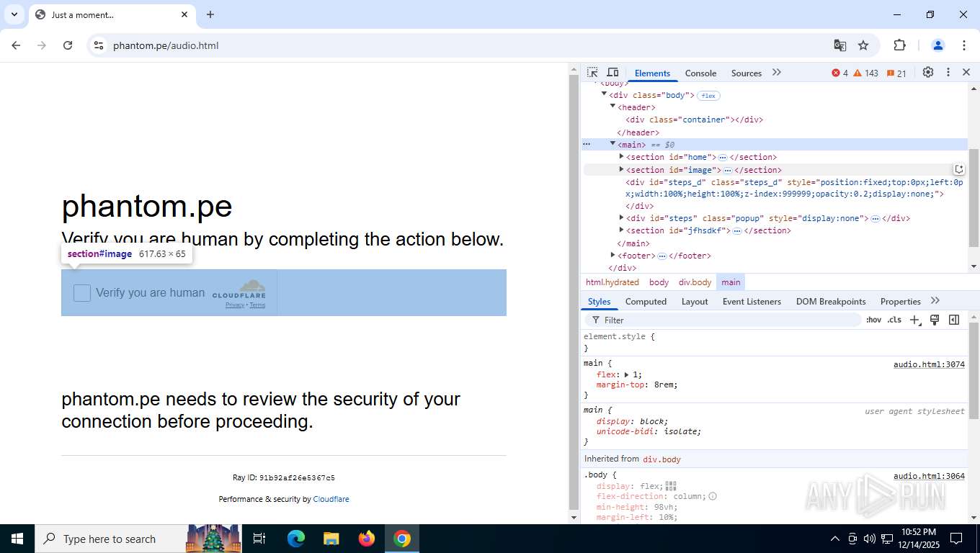The image size is (980, 553).
Task: Expand the section id="image" node
Action: point(621,170)
